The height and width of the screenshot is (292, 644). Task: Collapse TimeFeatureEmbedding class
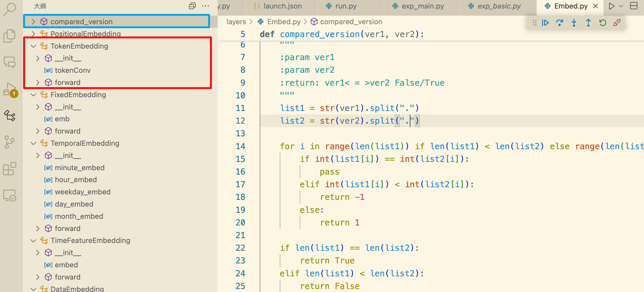33,241
